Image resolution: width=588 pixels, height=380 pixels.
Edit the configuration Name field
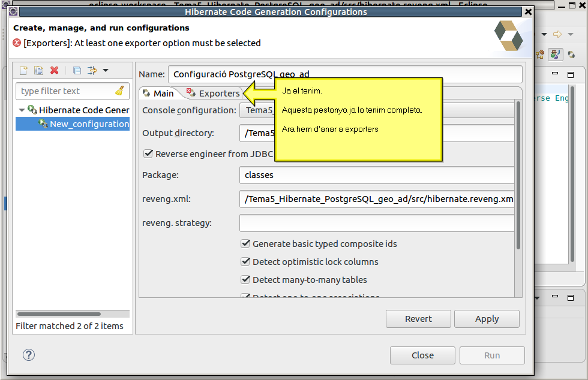(x=345, y=74)
